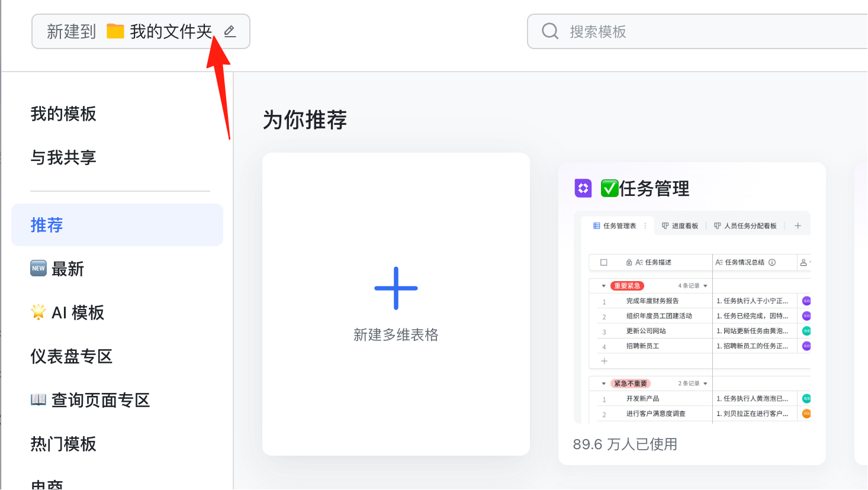Go to the 仪表盘专区 category
This screenshot has height=490, width=868.
coord(72,356)
